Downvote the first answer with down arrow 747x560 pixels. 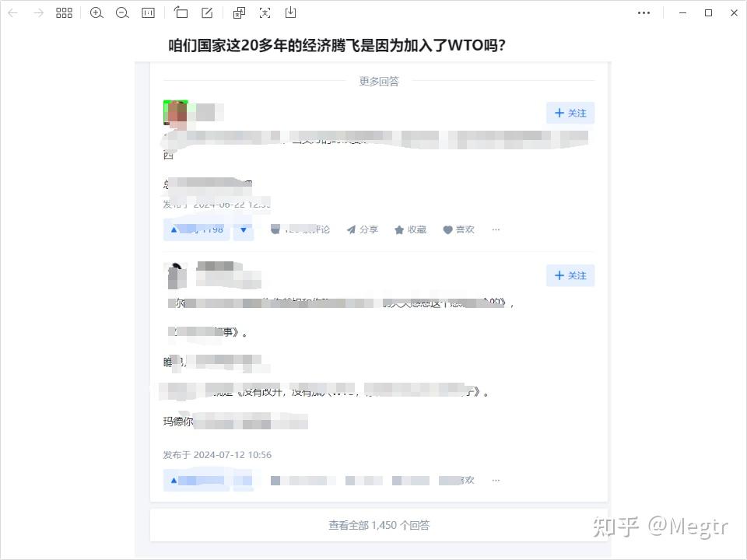coord(244,229)
